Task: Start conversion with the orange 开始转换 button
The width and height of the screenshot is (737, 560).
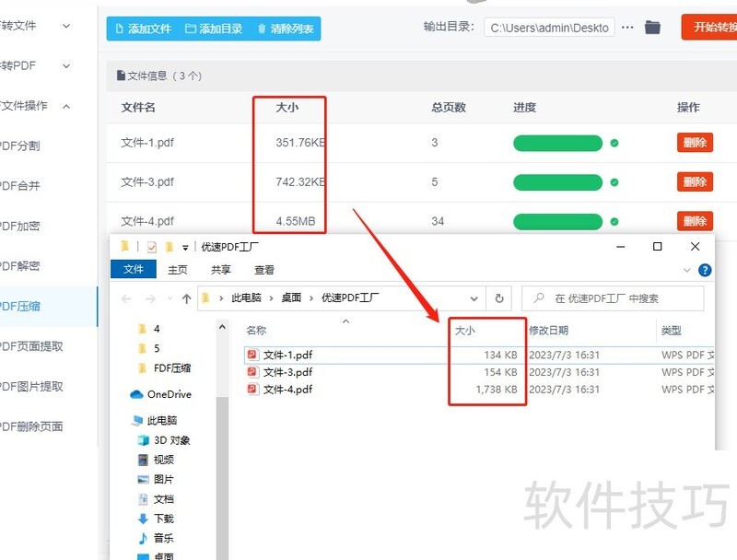Action: (709, 28)
